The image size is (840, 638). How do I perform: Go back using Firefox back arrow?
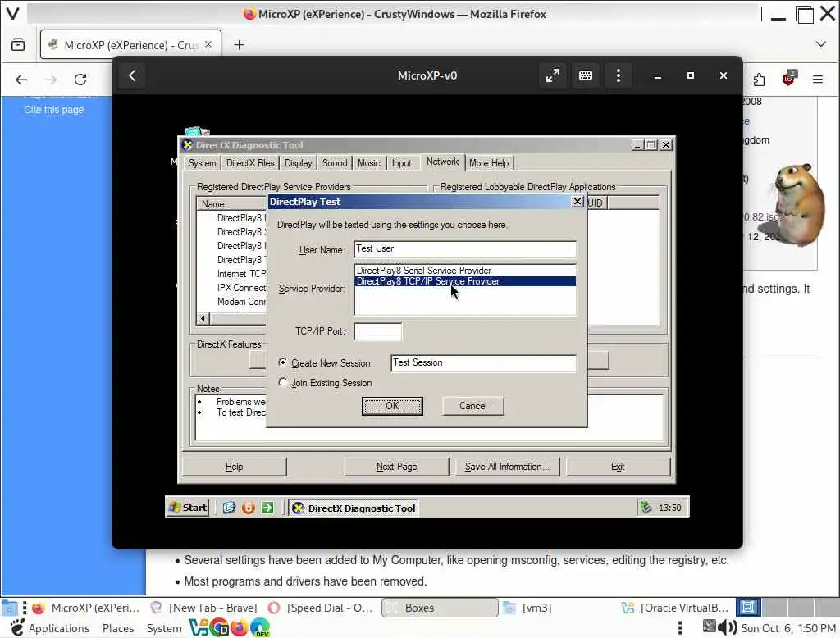pyautogui.click(x=21, y=80)
